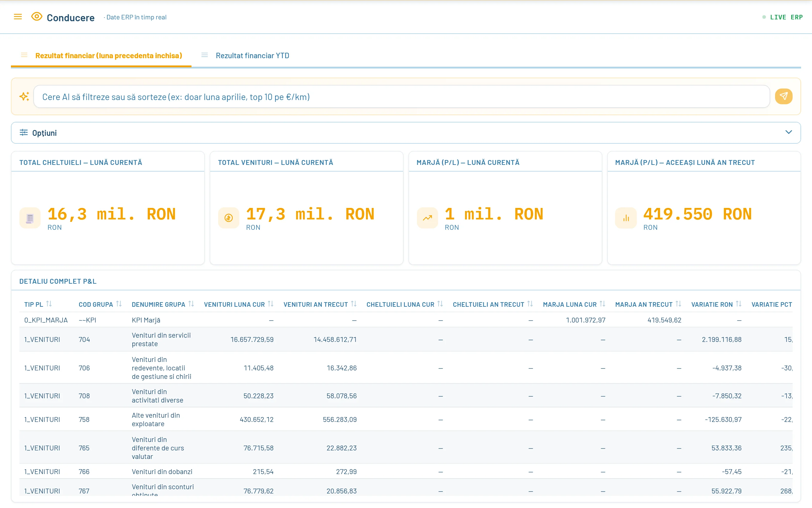Sort by TIP PL column arrows
812x508 pixels.
(49, 304)
